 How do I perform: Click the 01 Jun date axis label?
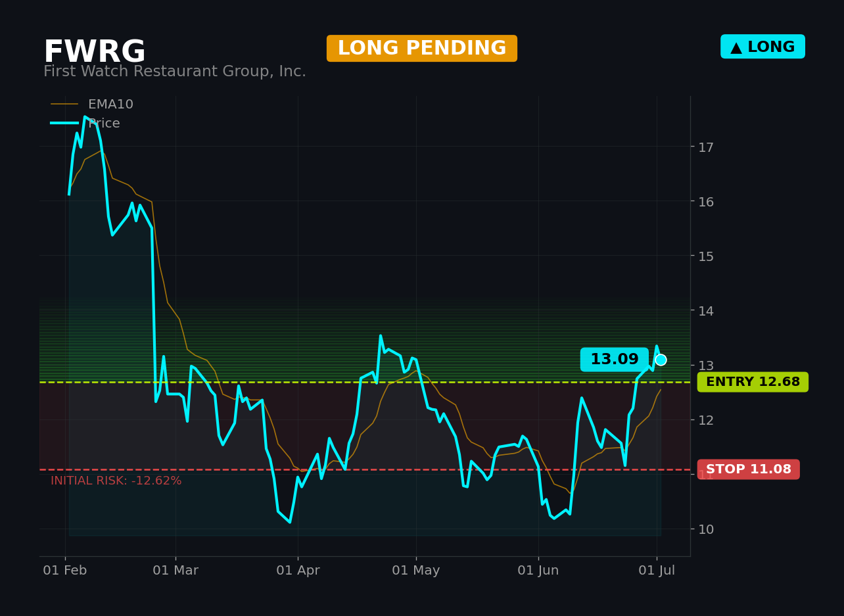pyautogui.click(x=538, y=571)
